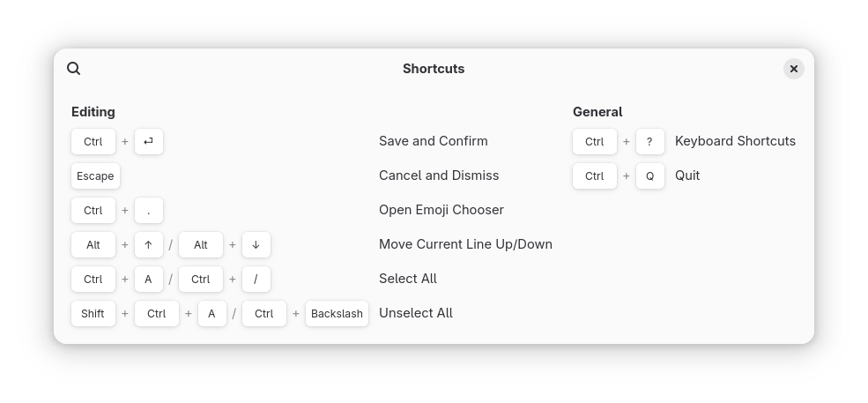
Task: Select the Cancel and Dismiss entry
Action: [x=439, y=175]
